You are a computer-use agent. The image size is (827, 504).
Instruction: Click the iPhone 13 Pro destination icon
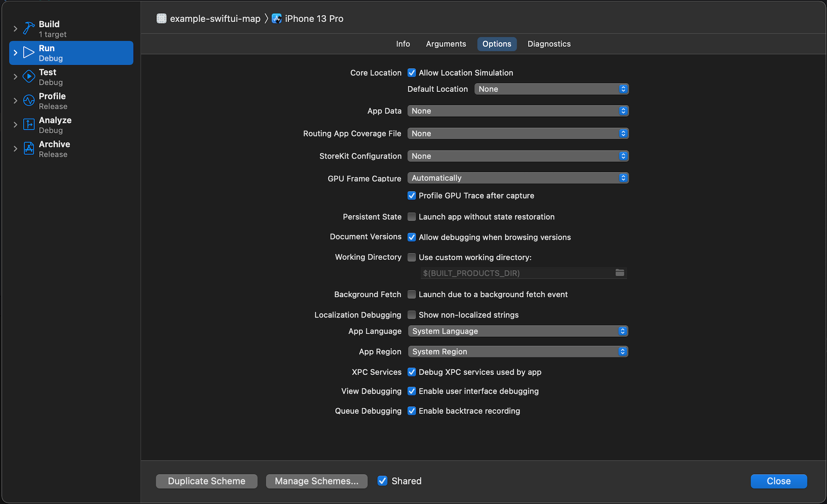[x=277, y=19]
